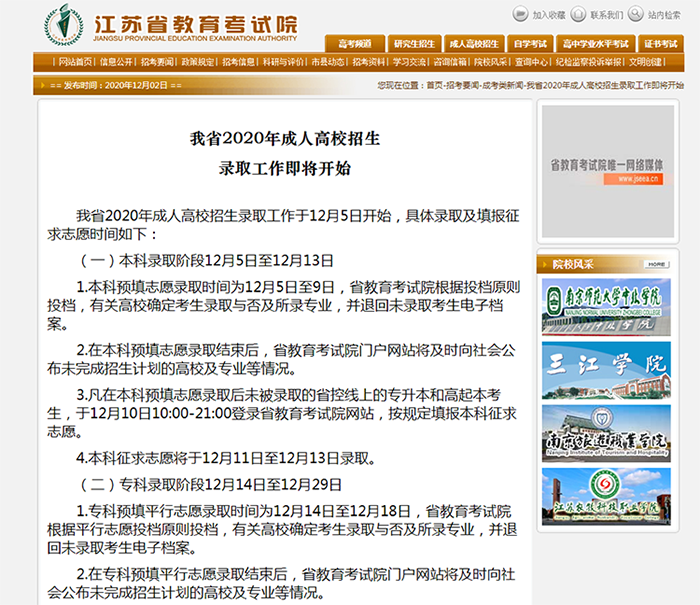The width and height of the screenshot is (700, 605).
Task: Click the 站内检索 magnifier icon
Action: point(635,14)
